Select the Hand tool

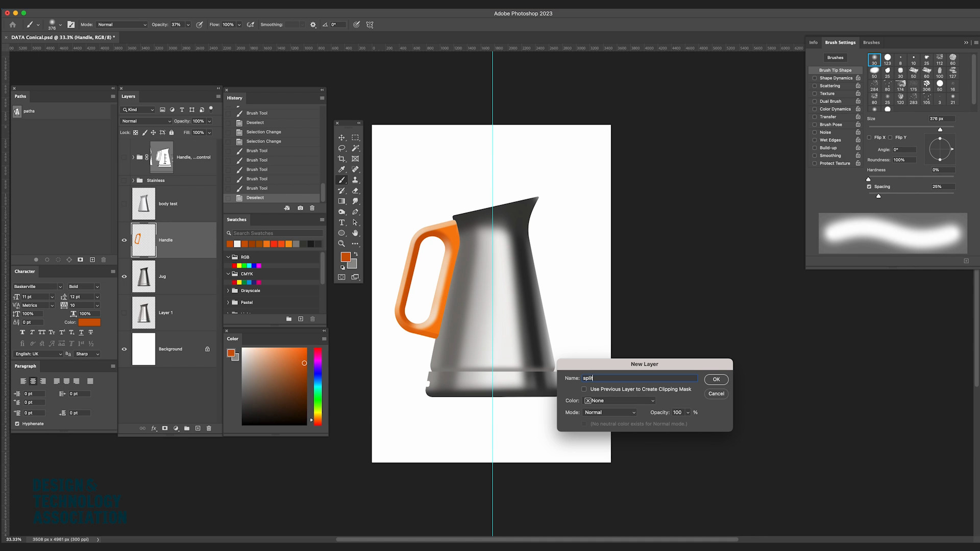coord(355,233)
